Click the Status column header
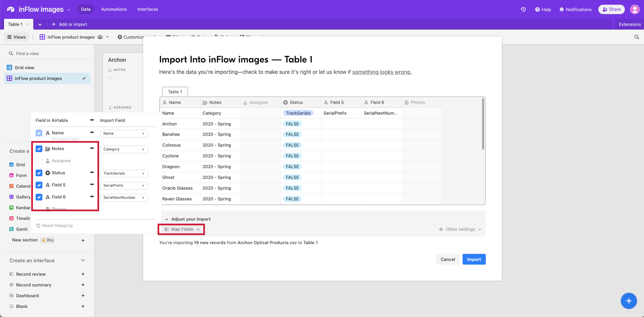The image size is (644, 317). (x=301, y=102)
